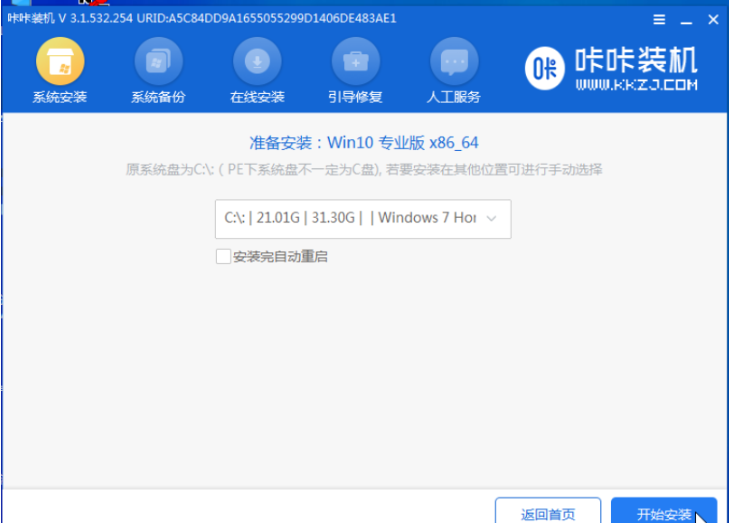Select the 引导修复 tab label
Image resolution: width=730 pixels, height=528 pixels.
356,97
